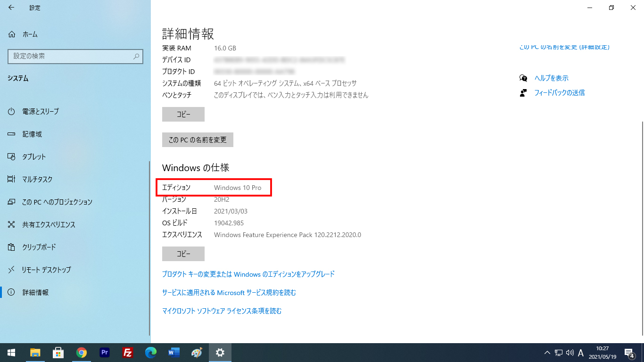The height and width of the screenshot is (362, 644).
Task: Click the network tray icon
Action: click(559, 353)
